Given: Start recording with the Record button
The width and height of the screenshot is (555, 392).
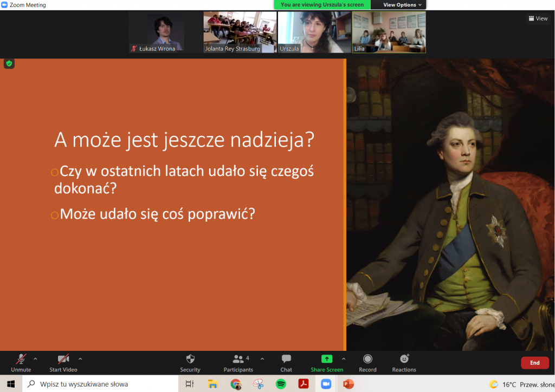Looking at the screenshot, I should pos(367,362).
